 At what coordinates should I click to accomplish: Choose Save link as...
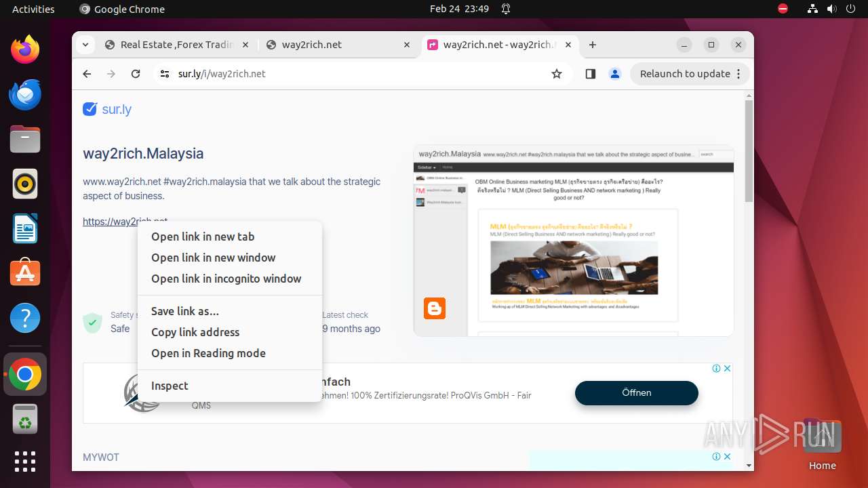[230, 311]
